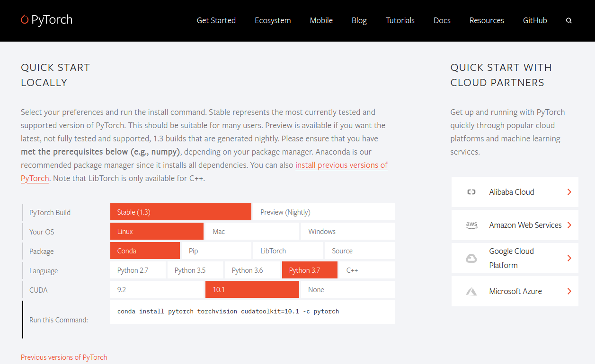
Task: Click the Your OS row label
Action: click(42, 232)
